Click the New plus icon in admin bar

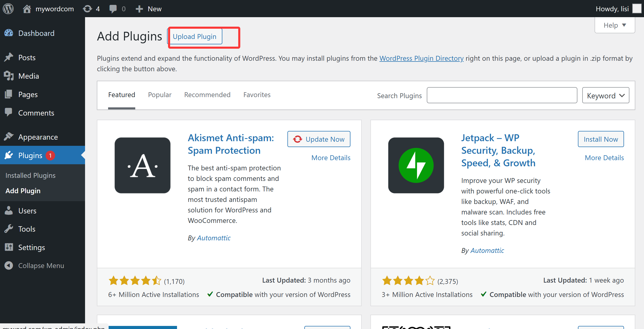click(139, 8)
